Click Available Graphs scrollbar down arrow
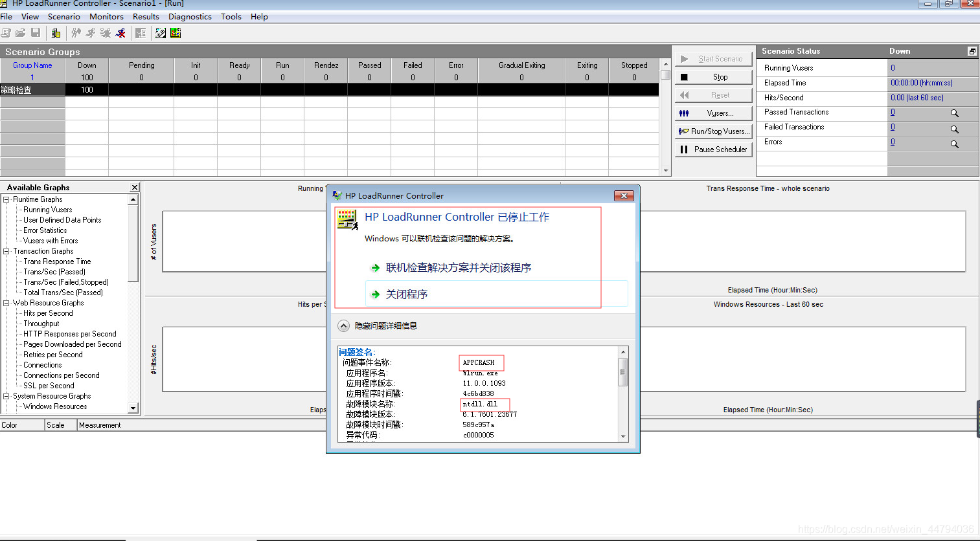Image resolution: width=980 pixels, height=541 pixels. click(x=133, y=408)
